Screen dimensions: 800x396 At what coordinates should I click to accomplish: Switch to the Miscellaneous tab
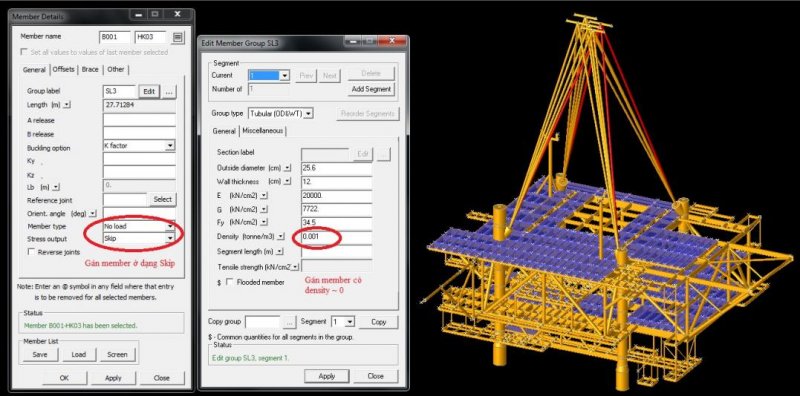point(263,131)
